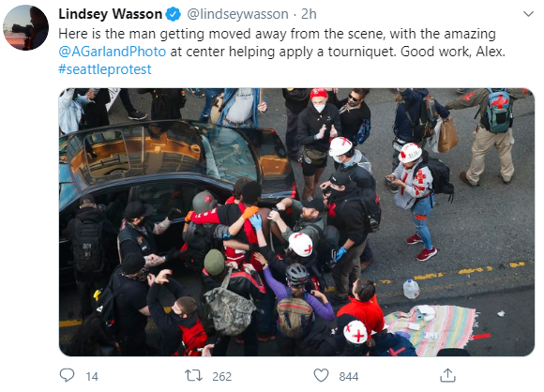Viewport: 544px width, 392px height.
Task: Open the attached protest photo
Action: coord(296,222)
